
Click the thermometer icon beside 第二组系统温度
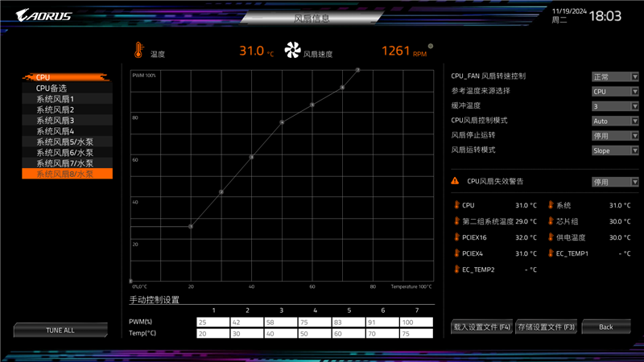456,220
